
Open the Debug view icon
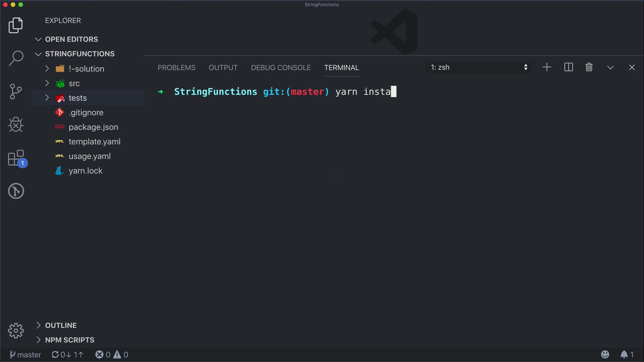click(16, 125)
